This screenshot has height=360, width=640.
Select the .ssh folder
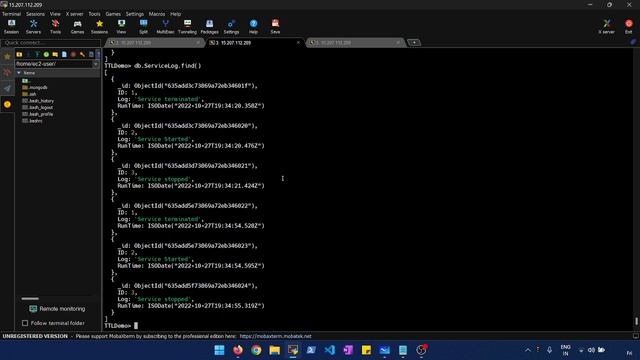pyautogui.click(x=29, y=94)
